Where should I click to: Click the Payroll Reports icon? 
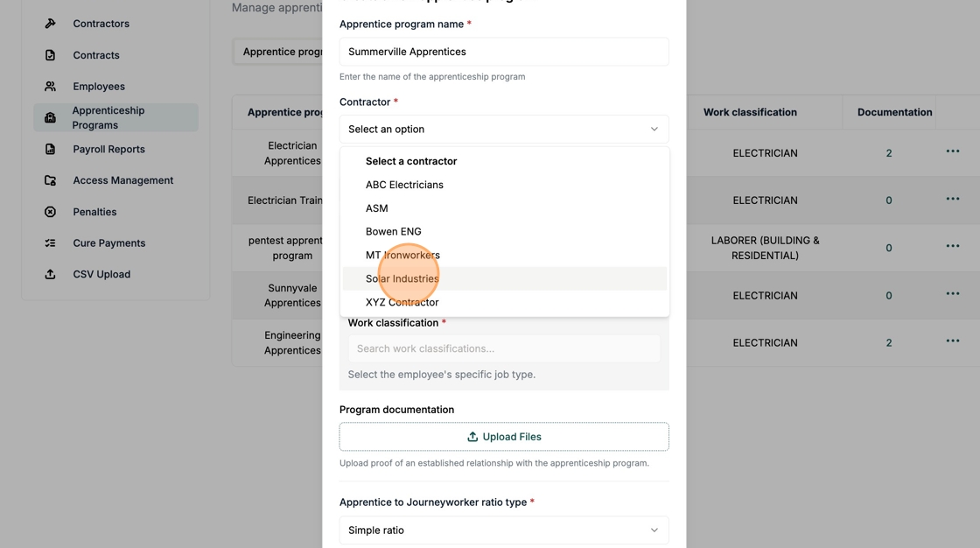[50, 149]
